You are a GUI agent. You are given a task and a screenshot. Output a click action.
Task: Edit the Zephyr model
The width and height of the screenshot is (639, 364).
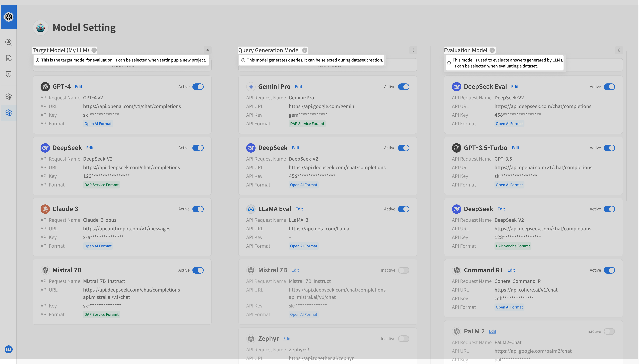[287, 339]
